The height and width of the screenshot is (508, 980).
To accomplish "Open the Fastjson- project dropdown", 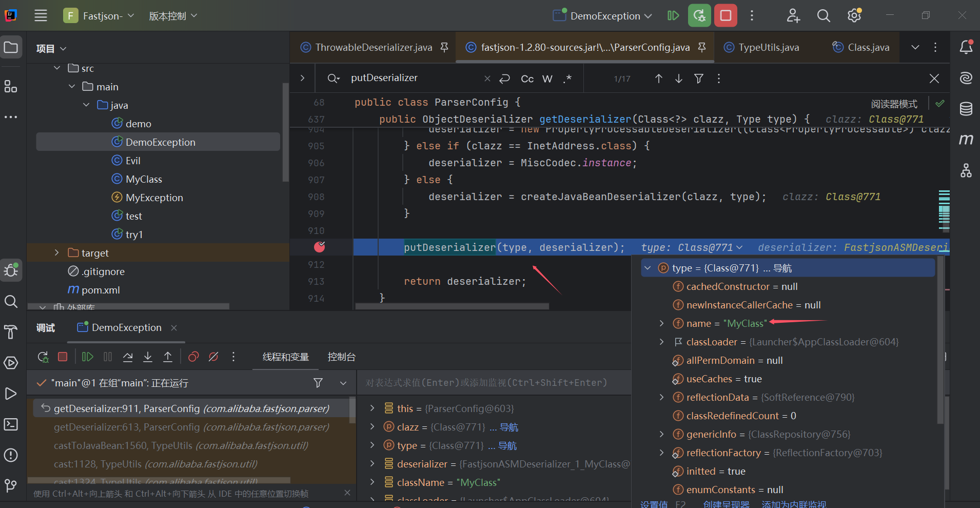I will (x=99, y=16).
